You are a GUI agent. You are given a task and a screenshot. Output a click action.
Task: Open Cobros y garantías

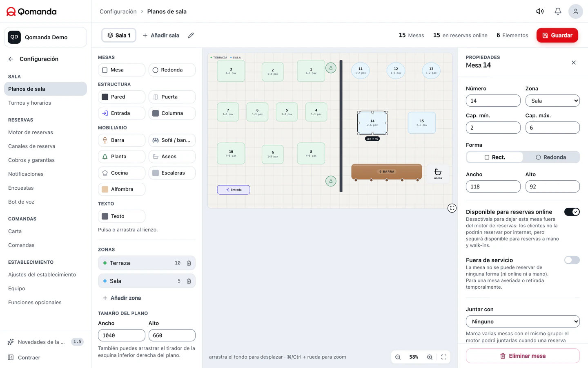click(x=45, y=160)
